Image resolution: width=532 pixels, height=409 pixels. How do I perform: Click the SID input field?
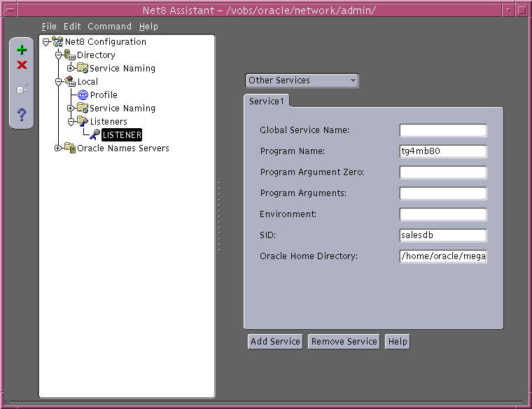coord(442,235)
